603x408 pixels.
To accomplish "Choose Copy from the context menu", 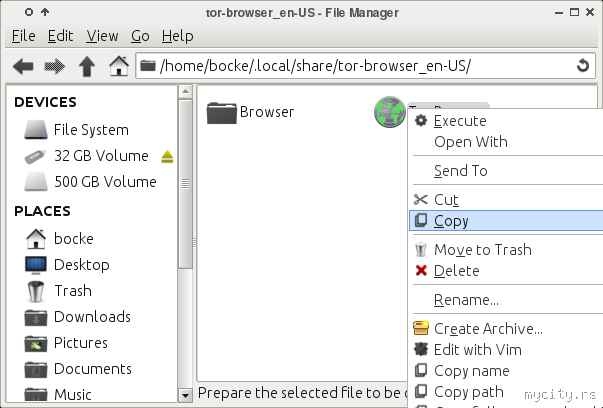I will (x=451, y=221).
